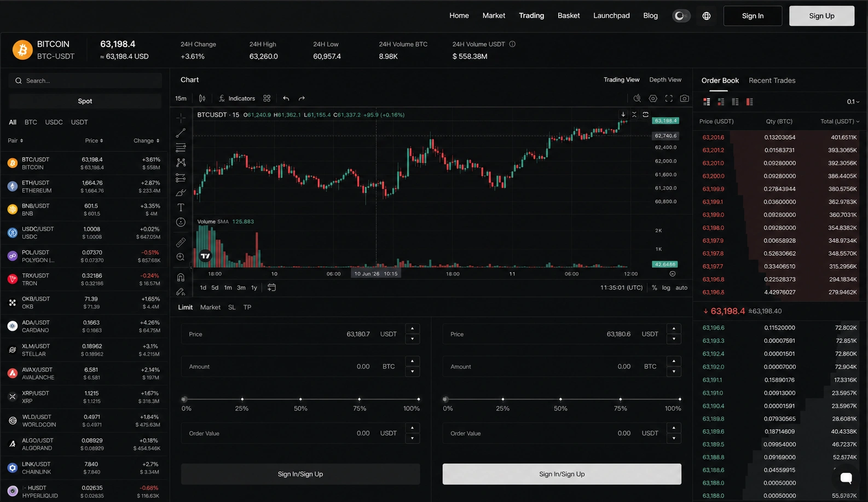Set buy slider to 50%
Screen dimensions: 868x502
point(300,399)
